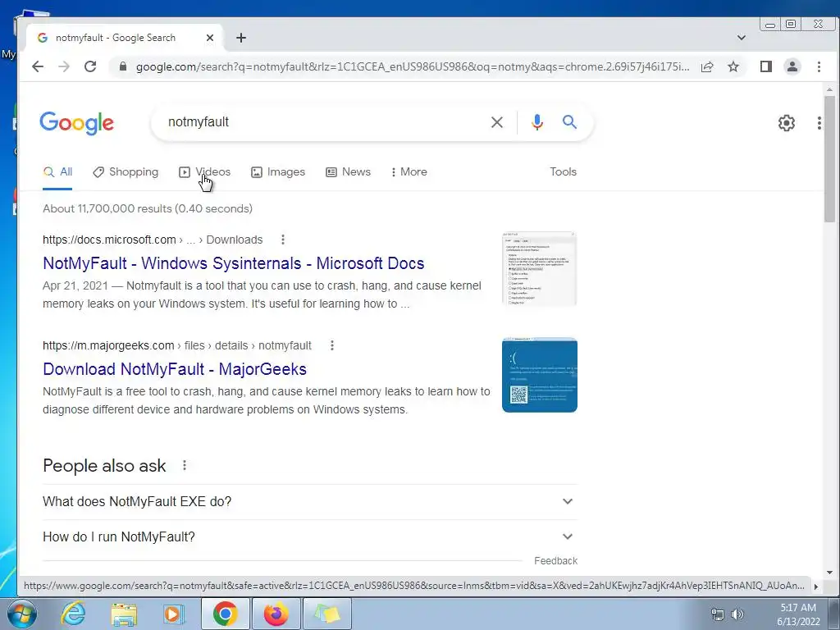Image resolution: width=840 pixels, height=630 pixels.
Task: View site information via the padlock icon
Action: (x=123, y=66)
